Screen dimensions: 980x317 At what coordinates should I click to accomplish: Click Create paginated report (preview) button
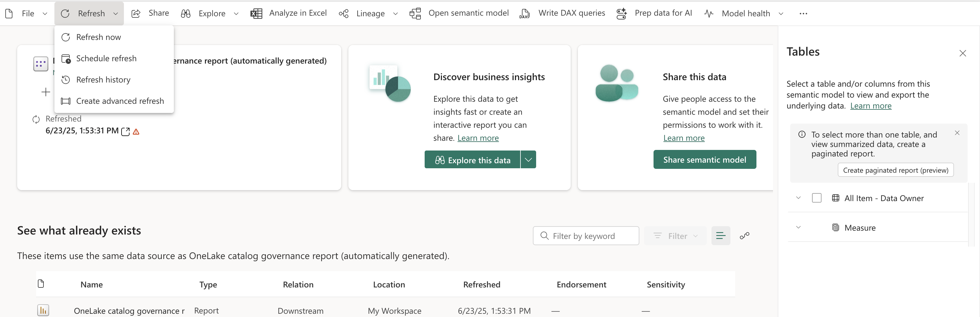(895, 170)
